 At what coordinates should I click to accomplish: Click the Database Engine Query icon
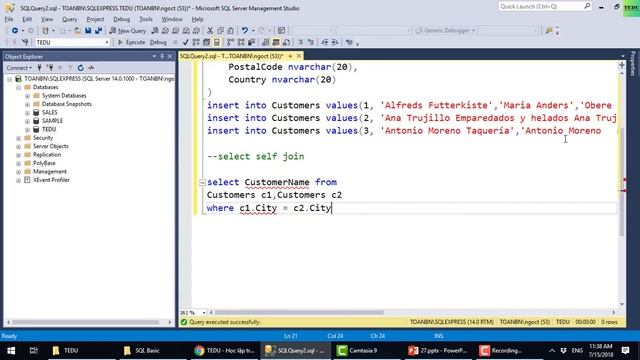tap(155, 31)
